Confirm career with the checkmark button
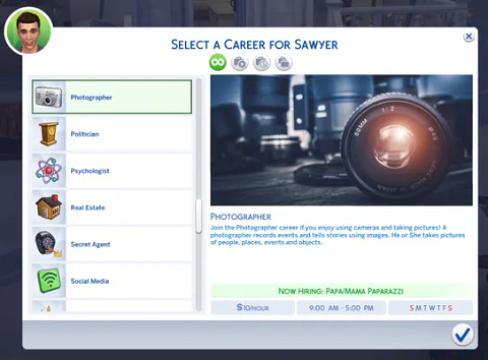This screenshot has height=360, width=488. point(463,334)
